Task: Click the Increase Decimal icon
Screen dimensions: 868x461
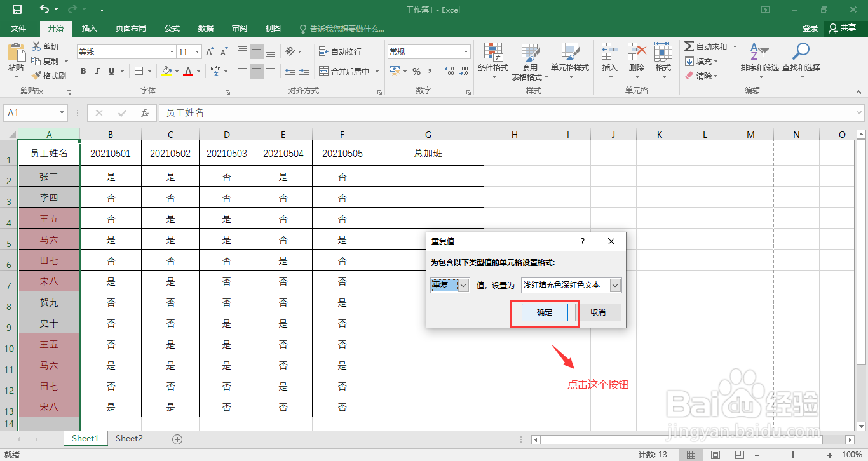Action: [x=449, y=72]
